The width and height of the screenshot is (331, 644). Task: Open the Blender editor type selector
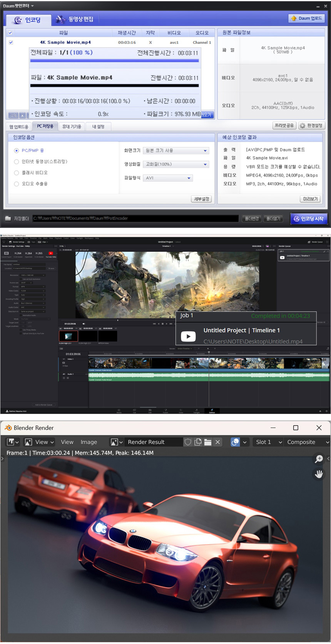coord(13,442)
